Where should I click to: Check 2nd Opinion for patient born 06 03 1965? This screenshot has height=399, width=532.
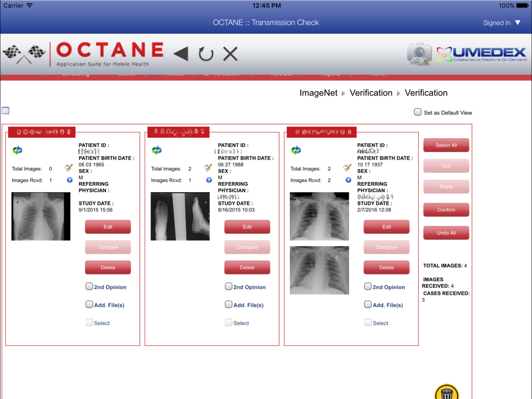(x=89, y=286)
